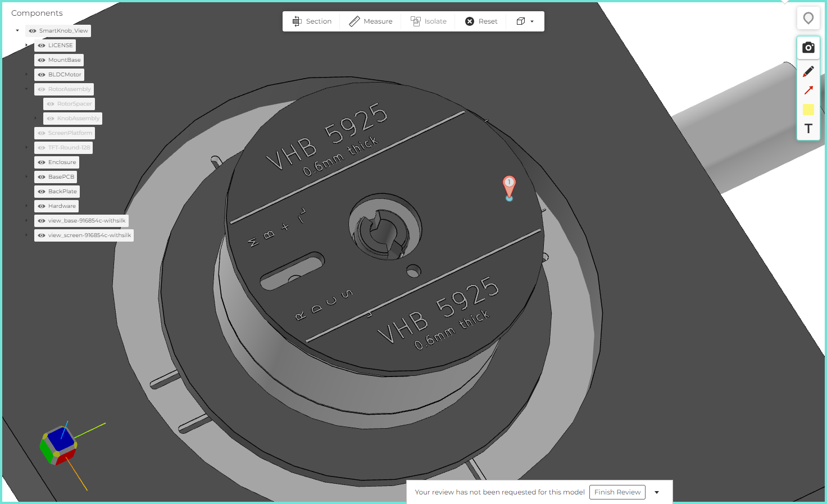The height and width of the screenshot is (504, 827).
Task: Expand the KnobAssembly tree node
Action: click(x=35, y=119)
